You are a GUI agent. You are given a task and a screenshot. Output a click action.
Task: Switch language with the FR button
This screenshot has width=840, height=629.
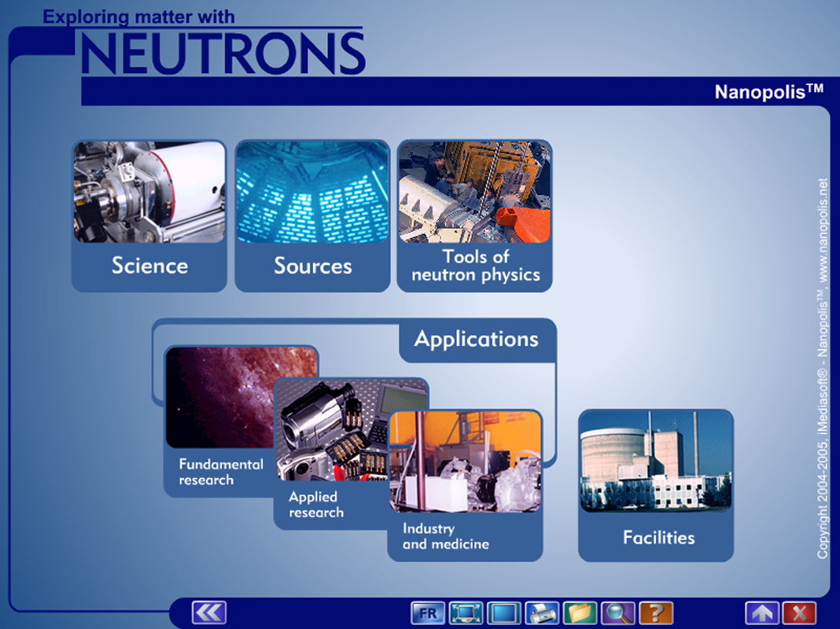(428, 612)
